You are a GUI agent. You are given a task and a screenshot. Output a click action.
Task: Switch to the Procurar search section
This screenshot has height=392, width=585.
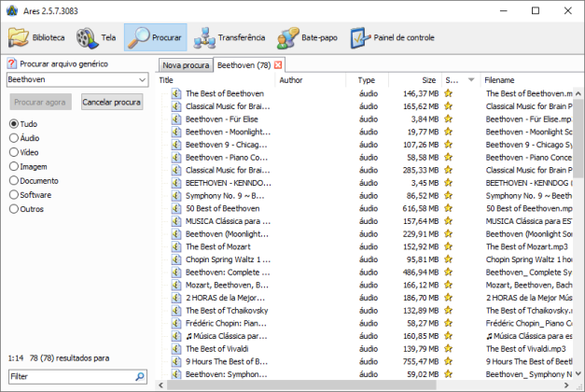155,37
